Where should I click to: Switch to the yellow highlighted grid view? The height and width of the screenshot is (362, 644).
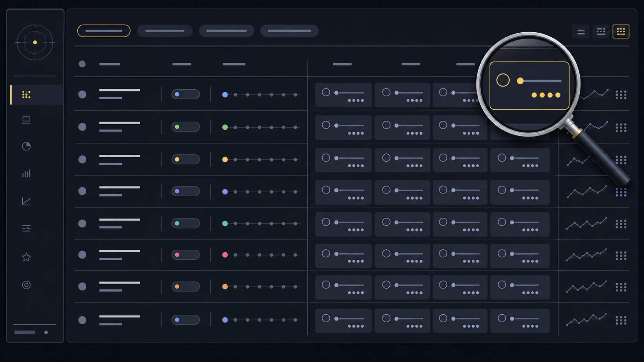click(621, 32)
